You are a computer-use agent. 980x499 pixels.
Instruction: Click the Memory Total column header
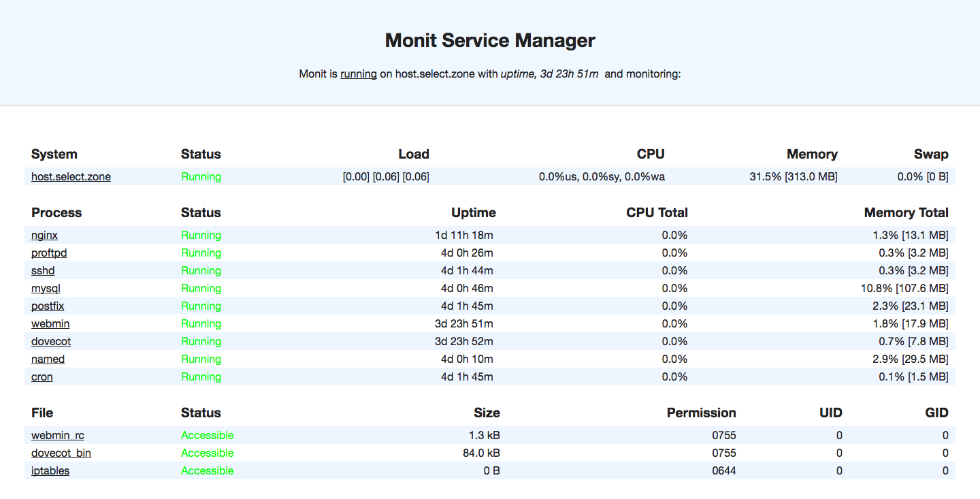[x=906, y=212]
